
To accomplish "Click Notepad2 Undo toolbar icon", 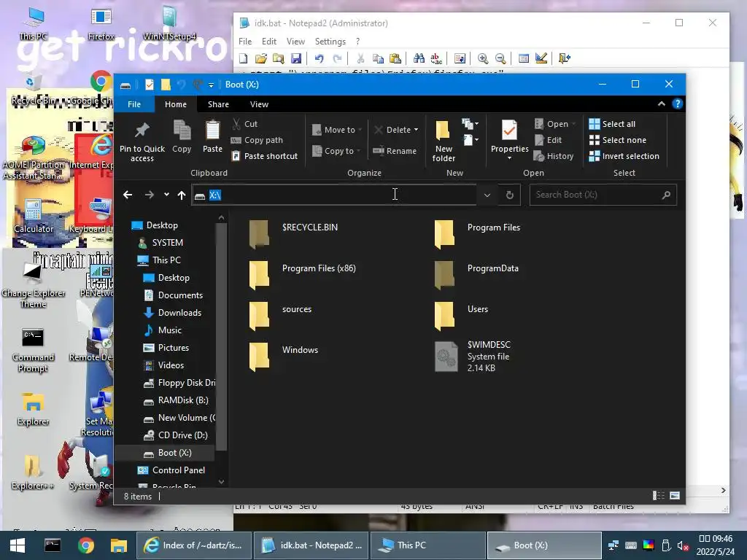I will 320,58.
